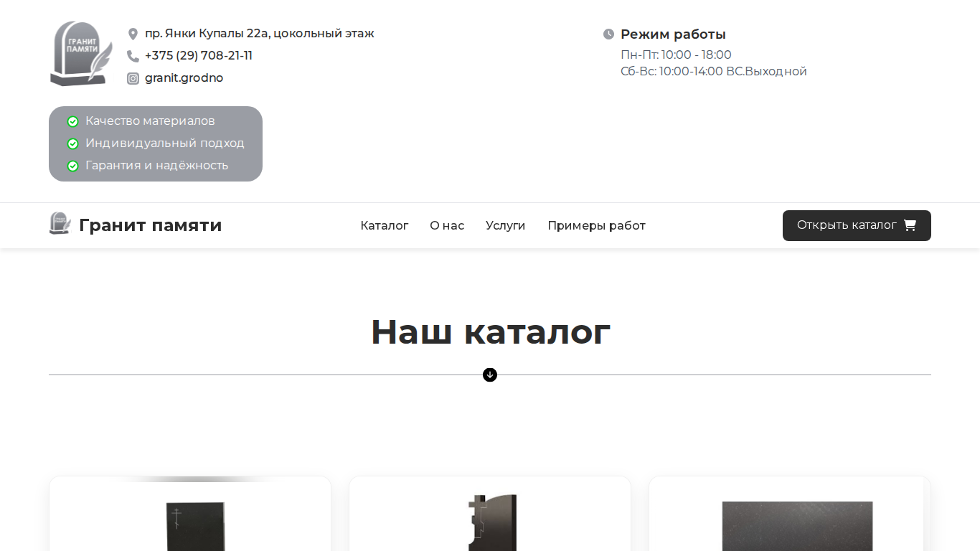Click the Режим работы heading
The image size is (980, 551).
[673, 34]
